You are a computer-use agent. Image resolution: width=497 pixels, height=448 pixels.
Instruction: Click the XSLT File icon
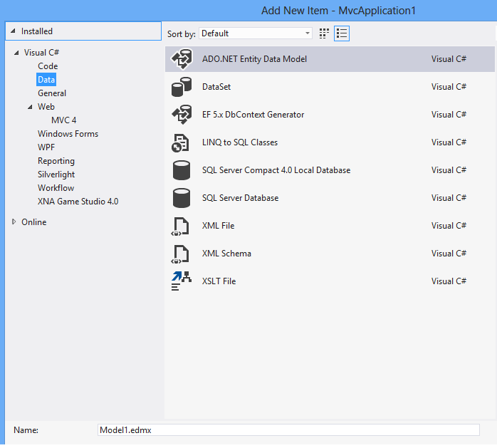[182, 281]
